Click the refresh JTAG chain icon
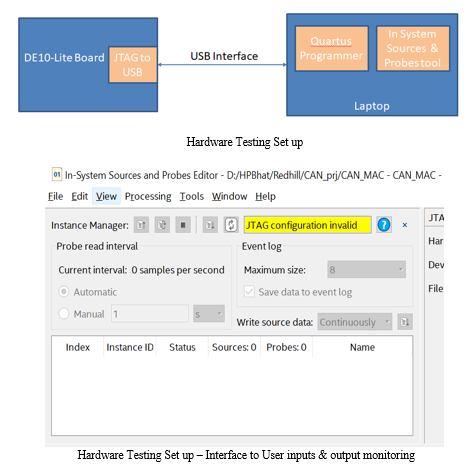The image size is (476, 466). click(231, 225)
